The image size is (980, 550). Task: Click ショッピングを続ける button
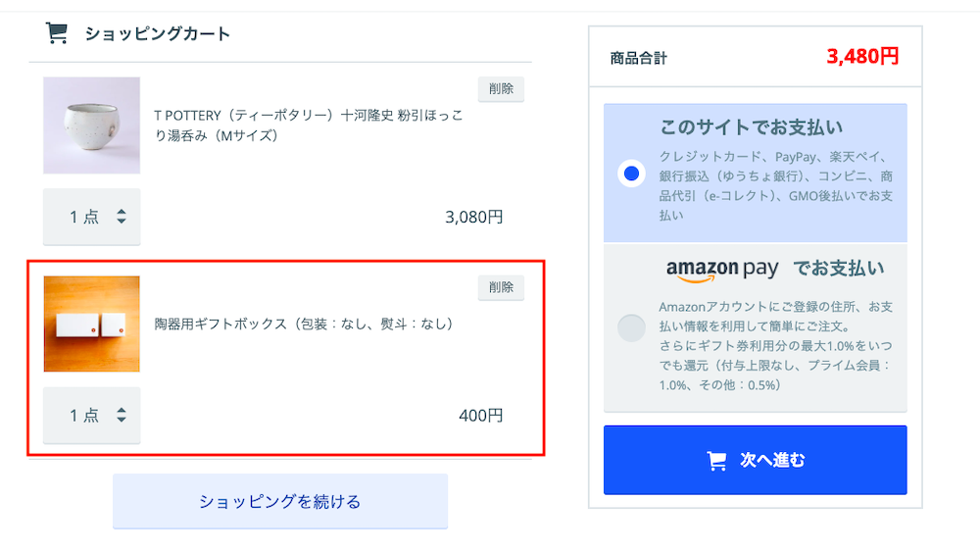pyautogui.click(x=280, y=501)
